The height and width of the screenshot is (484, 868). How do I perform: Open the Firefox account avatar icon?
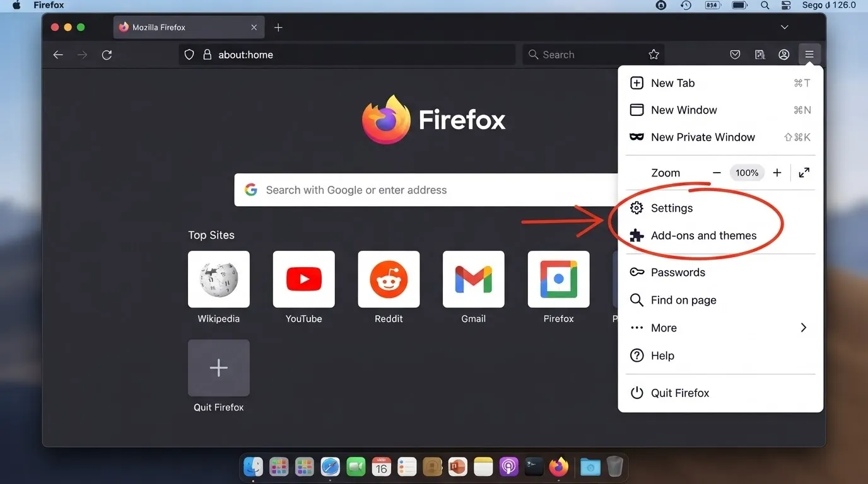[784, 55]
